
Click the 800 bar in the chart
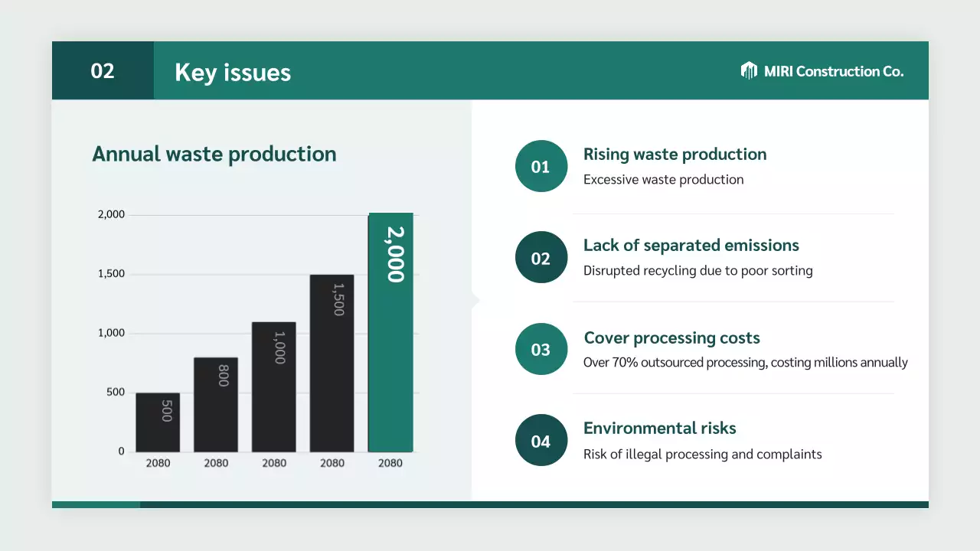(x=216, y=403)
